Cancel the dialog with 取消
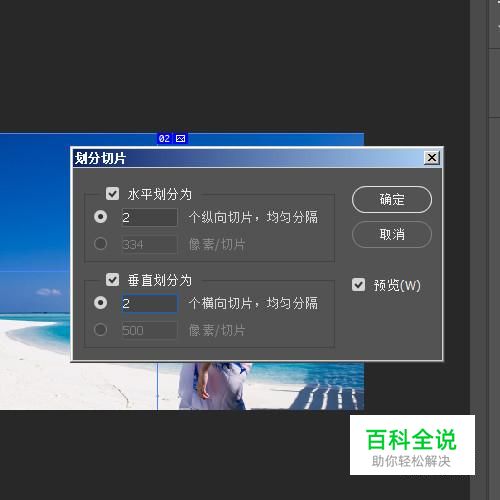The height and width of the screenshot is (500, 500). (392, 234)
